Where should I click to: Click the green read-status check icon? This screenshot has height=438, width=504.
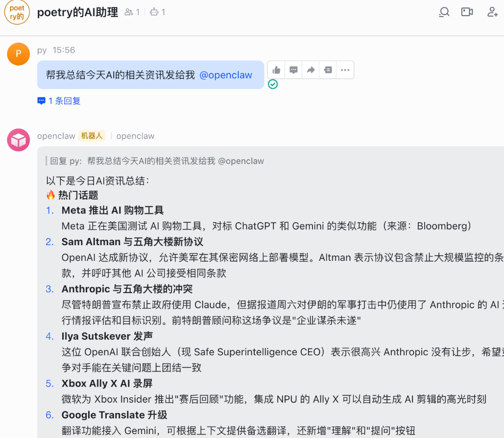tap(273, 84)
